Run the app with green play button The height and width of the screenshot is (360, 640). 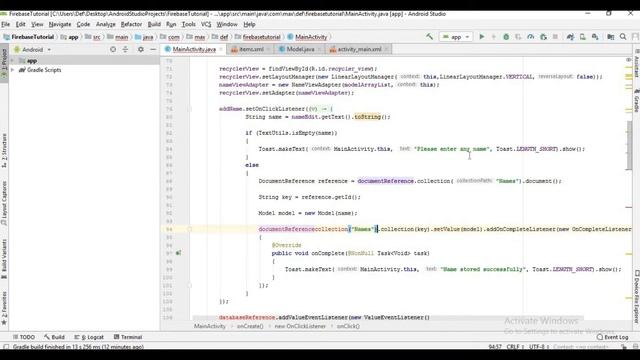pos(482,37)
